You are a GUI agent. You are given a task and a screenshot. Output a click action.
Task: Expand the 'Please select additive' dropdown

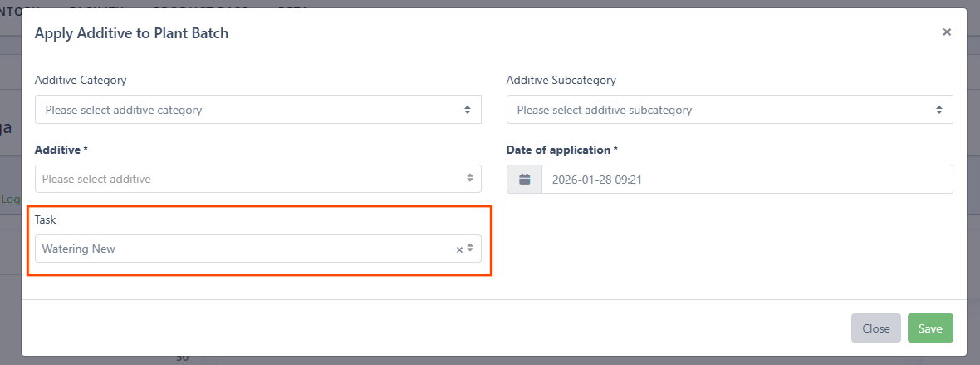coord(249,179)
